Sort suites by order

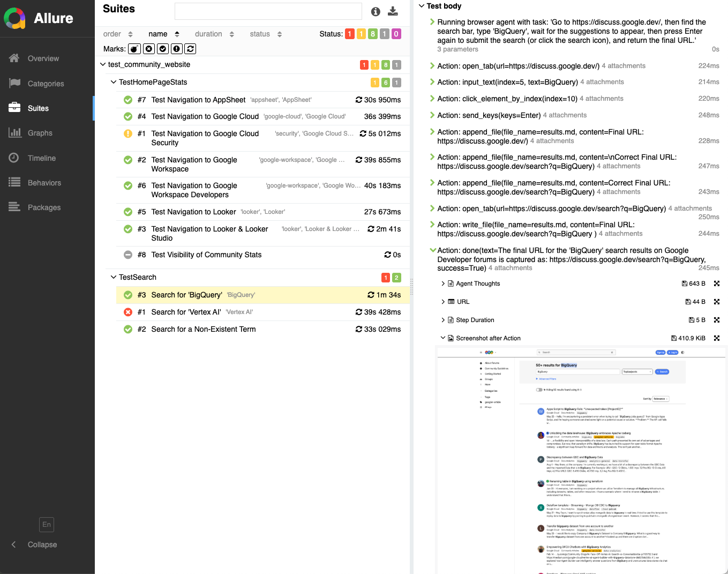point(118,34)
